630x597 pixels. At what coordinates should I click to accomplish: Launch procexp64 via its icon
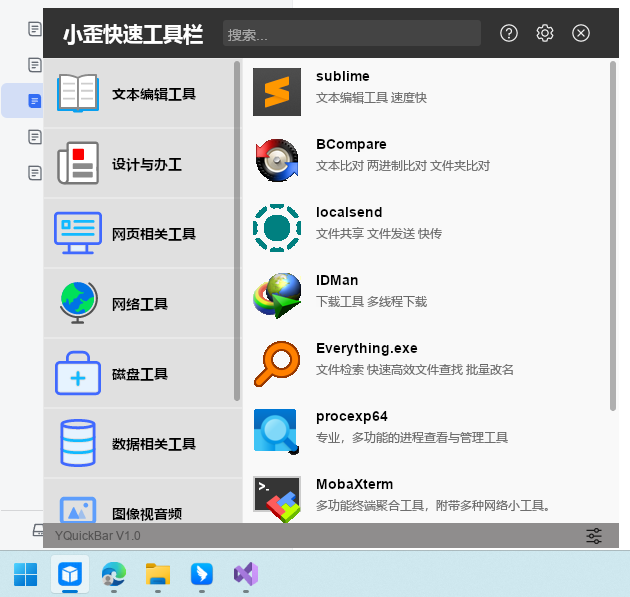[x=277, y=432]
